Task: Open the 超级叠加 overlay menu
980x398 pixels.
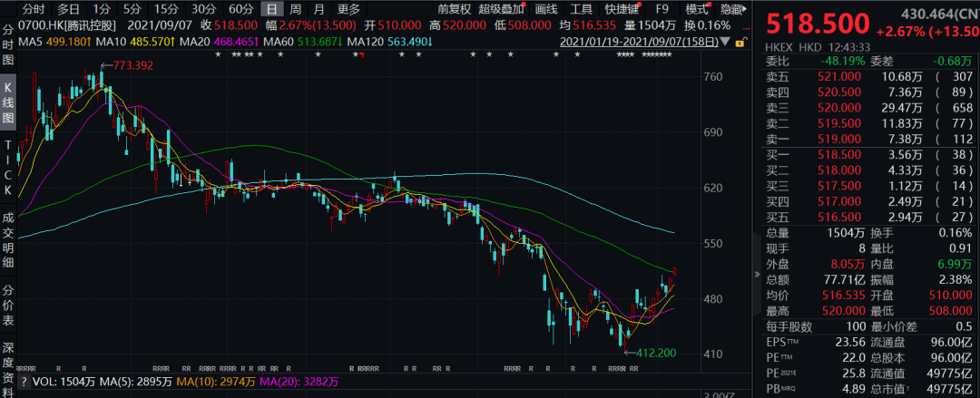Action: coord(501,9)
